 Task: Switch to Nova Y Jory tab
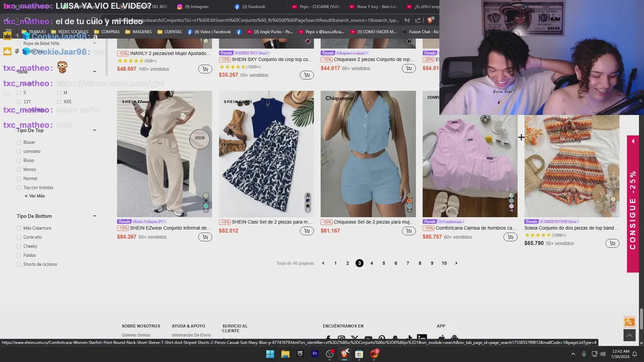click(373, 7)
